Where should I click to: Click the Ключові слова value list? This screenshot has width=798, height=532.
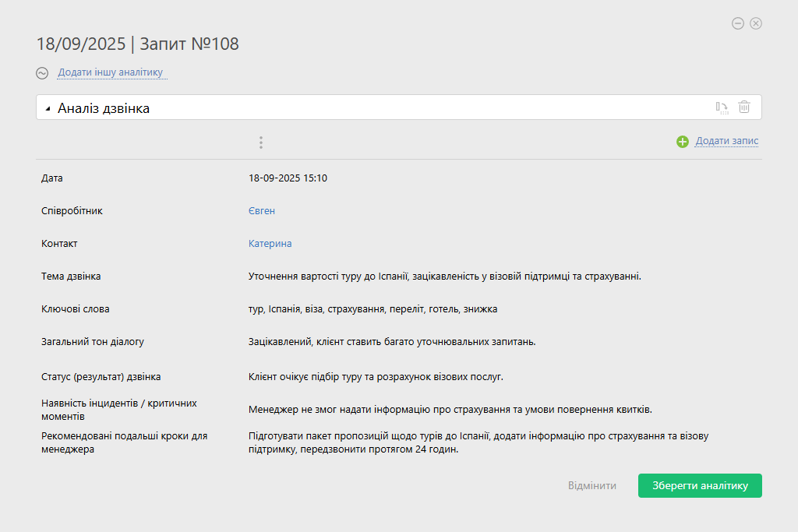373,309
